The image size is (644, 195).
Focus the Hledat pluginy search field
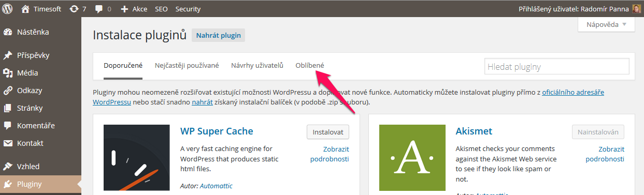pyautogui.click(x=557, y=67)
